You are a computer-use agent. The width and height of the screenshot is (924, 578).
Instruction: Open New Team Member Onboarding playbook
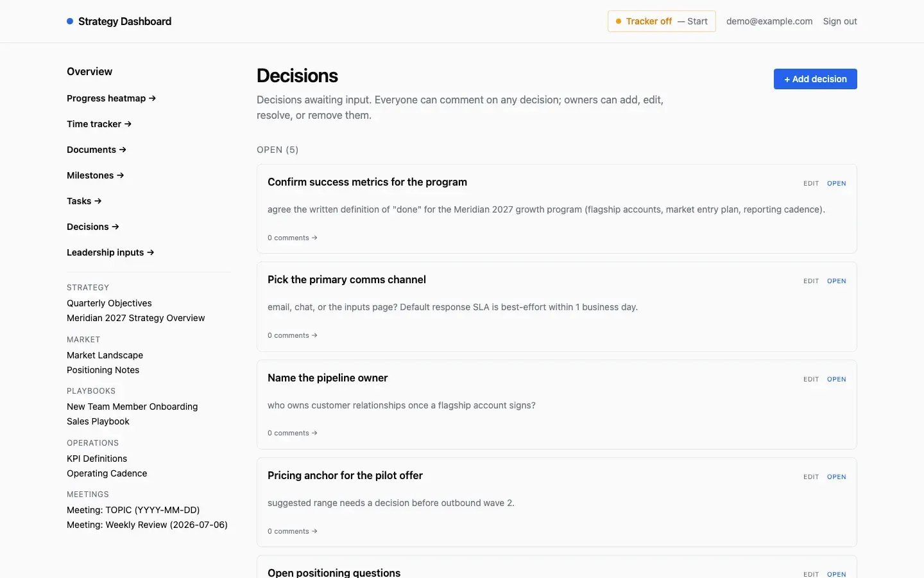pos(132,407)
